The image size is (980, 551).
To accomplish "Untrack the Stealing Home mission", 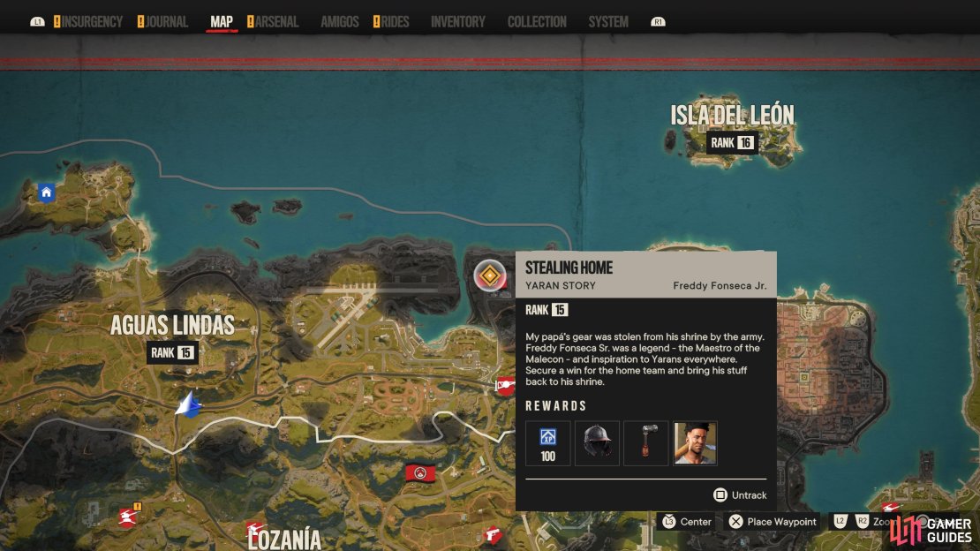I will point(740,494).
